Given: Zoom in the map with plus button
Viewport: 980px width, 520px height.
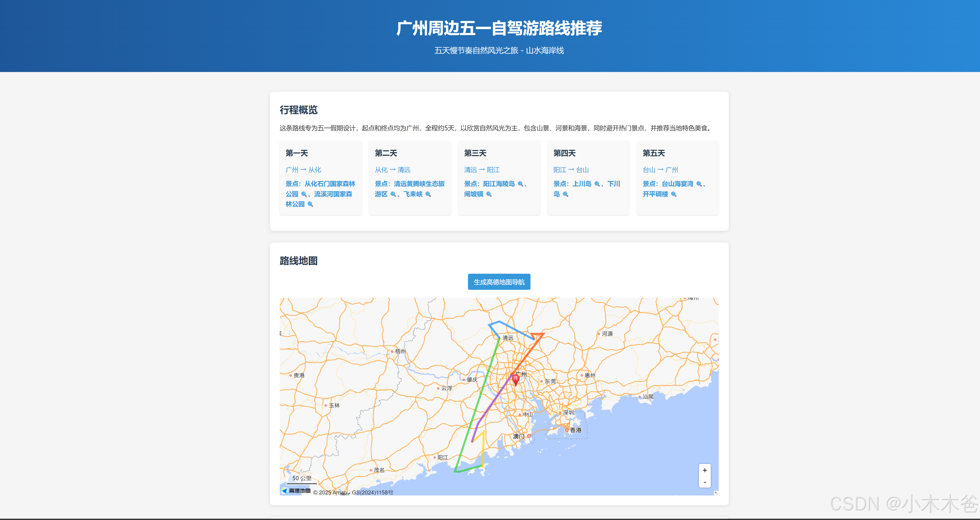Looking at the screenshot, I should pyautogui.click(x=704, y=470).
